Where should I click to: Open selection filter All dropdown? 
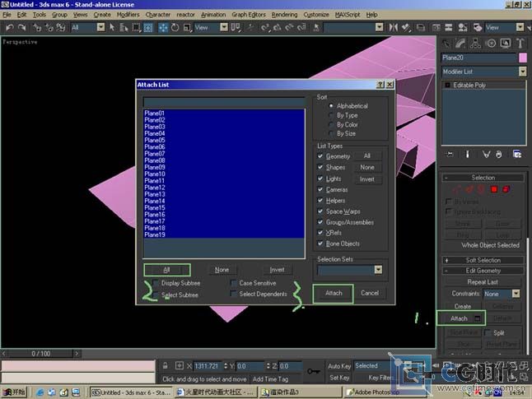[100, 27]
